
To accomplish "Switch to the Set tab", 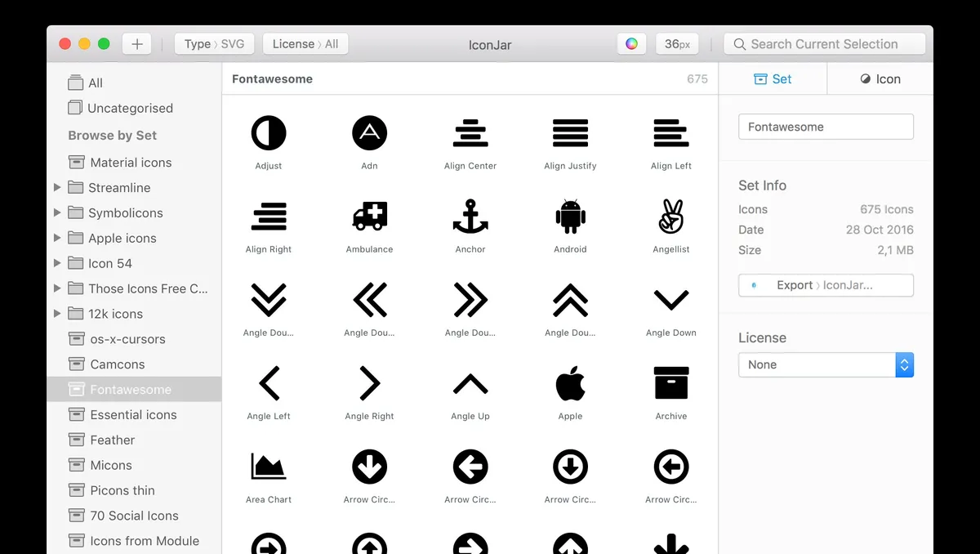I will pyautogui.click(x=773, y=79).
